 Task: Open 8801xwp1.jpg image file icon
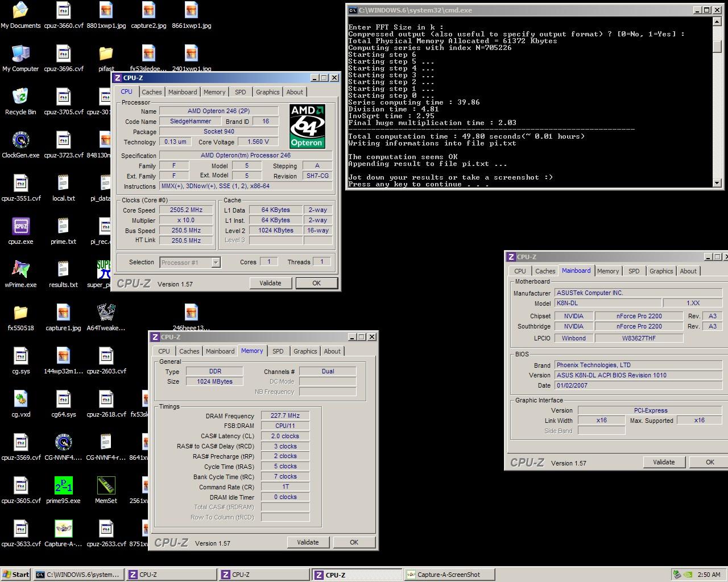point(106,15)
